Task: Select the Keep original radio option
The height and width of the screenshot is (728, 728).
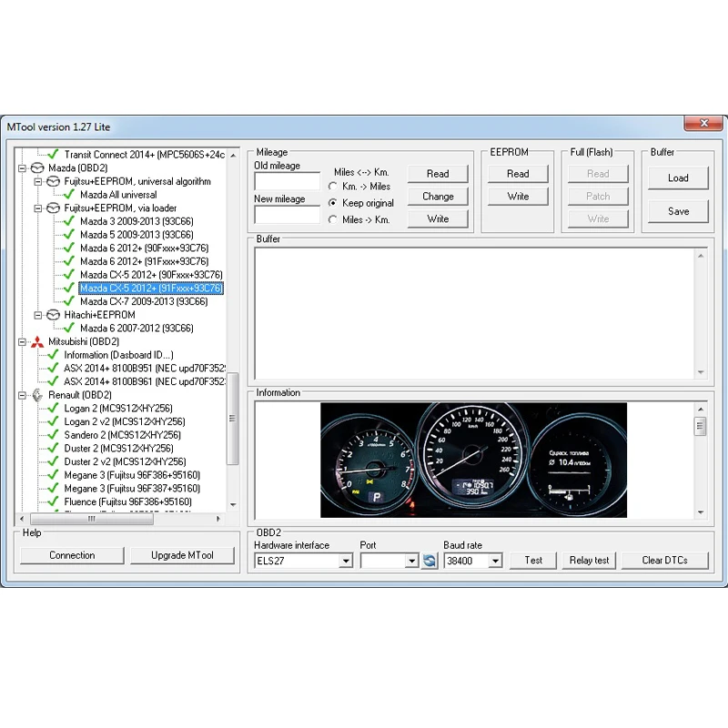Action: click(332, 203)
